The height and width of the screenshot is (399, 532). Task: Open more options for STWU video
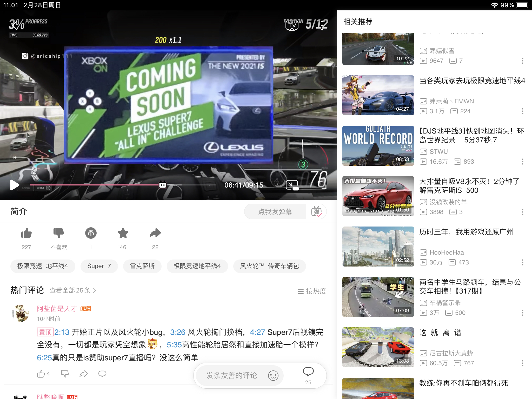pyautogui.click(x=523, y=162)
